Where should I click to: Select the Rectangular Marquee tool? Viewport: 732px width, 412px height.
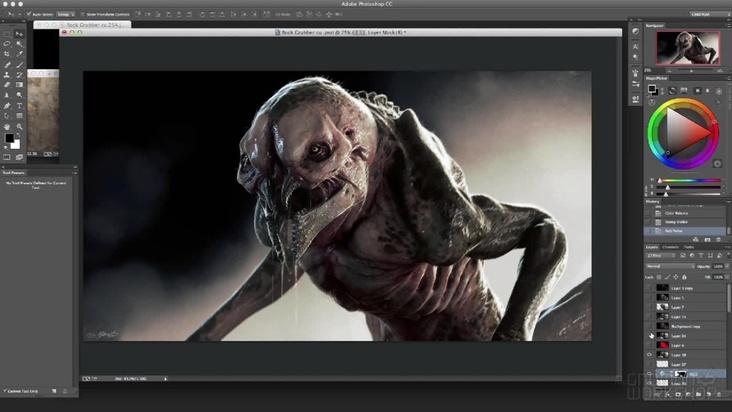tap(7, 34)
